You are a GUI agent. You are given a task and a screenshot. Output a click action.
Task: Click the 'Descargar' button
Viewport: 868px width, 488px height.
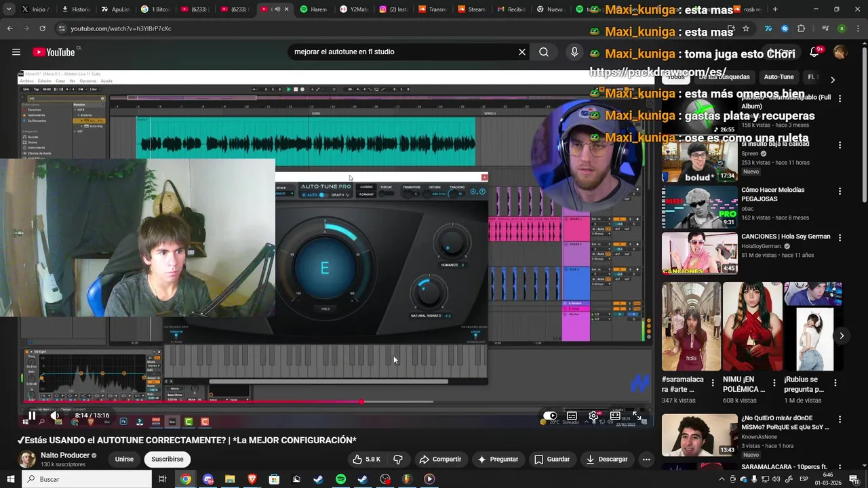pyautogui.click(x=606, y=459)
